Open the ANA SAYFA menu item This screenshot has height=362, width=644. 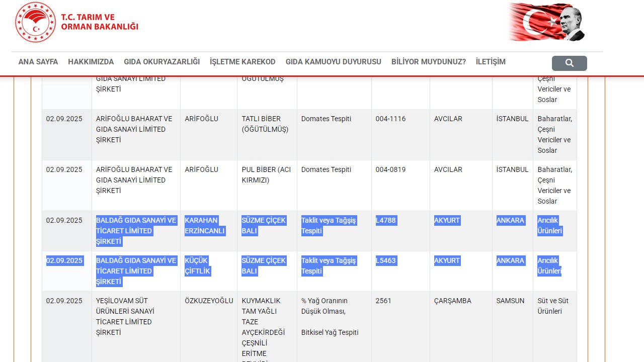coord(38,62)
